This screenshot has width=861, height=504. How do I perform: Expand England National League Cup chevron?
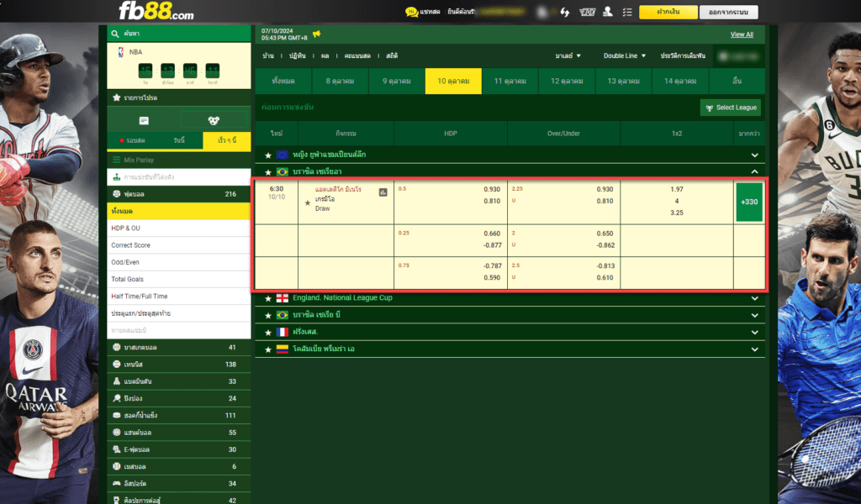point(754,299)
